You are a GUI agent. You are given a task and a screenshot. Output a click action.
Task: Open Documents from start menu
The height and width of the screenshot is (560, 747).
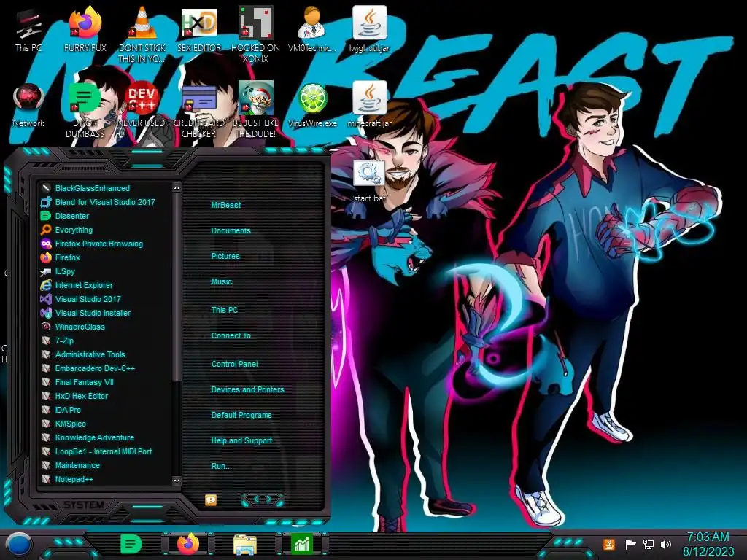tap(231, 230)
